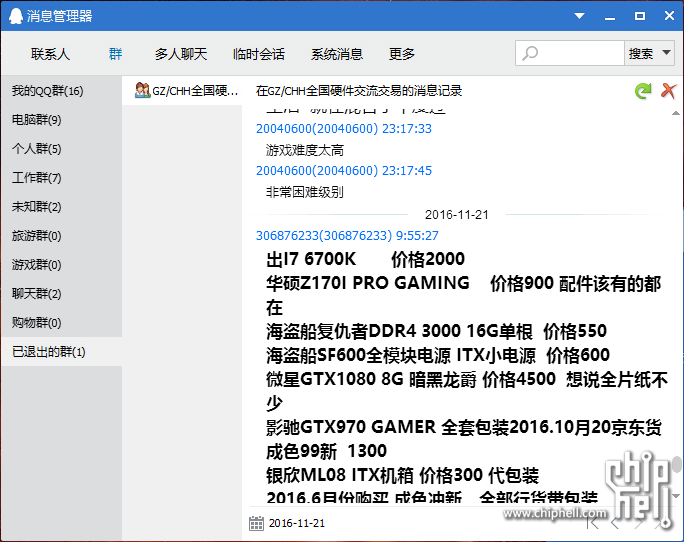The width and height of the screenshot is (684, 542).
Task: Click the 2016-11-21 date label at bottom
Action: (x=297, y=523)
